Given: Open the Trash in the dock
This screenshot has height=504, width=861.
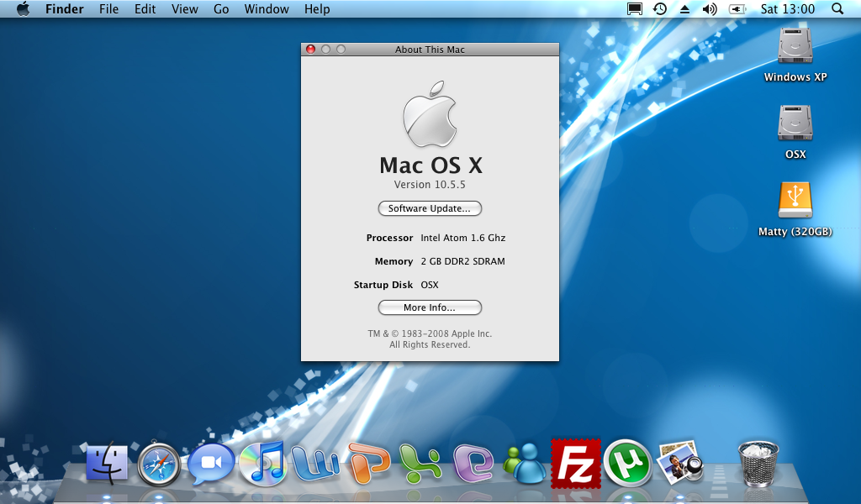Looking at the screenshot, I should click(x=758, y=463).
